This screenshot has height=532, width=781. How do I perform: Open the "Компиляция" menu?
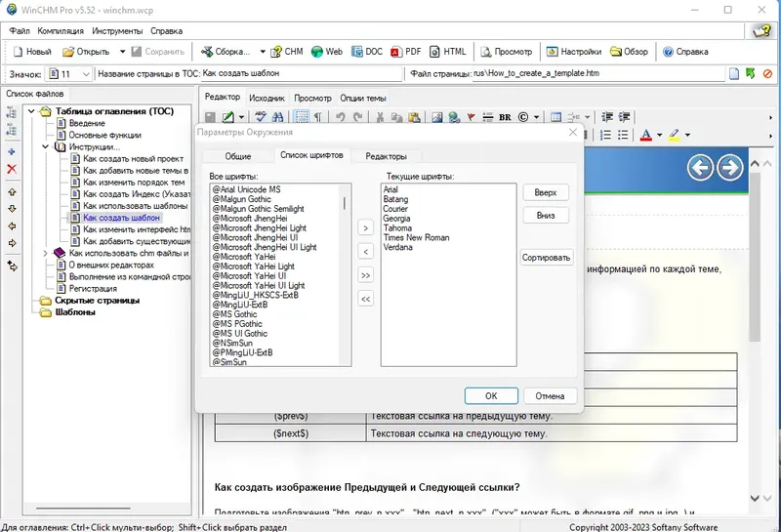point(61,31)
